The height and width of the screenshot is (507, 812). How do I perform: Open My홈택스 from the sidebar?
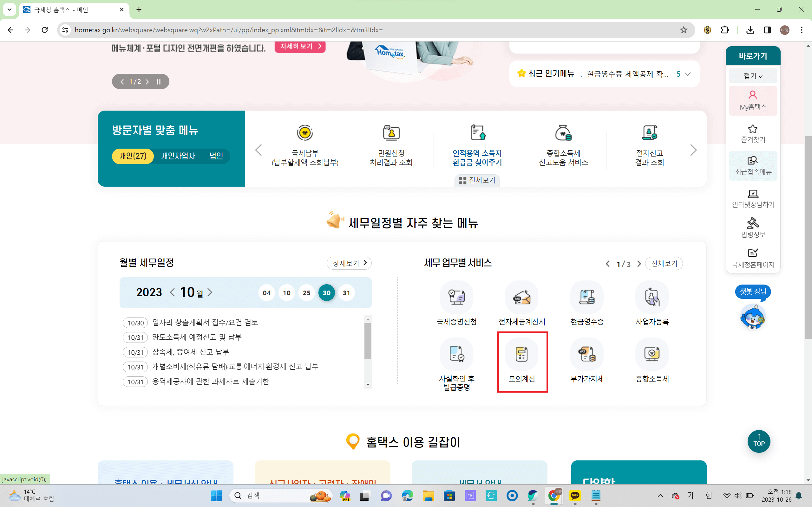point(753,100)
